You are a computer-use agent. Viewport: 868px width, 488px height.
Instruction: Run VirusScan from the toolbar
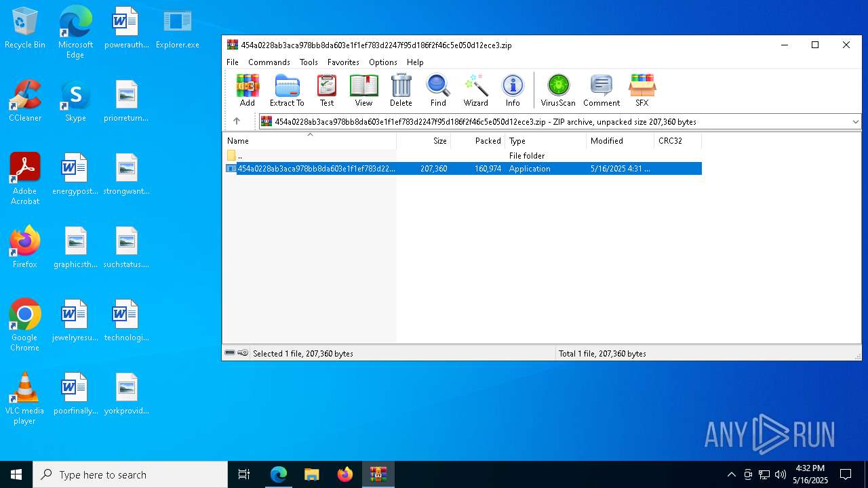(558, 91)
